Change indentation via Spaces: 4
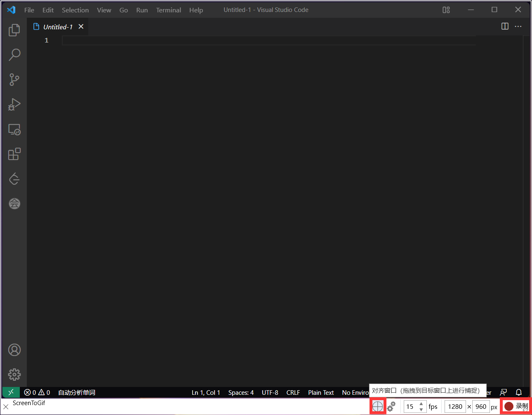 point(241,392)
